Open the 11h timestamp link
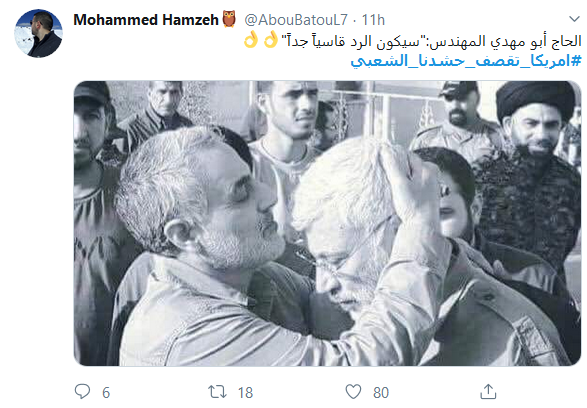The image size is (587, 408). pos(373,20)
